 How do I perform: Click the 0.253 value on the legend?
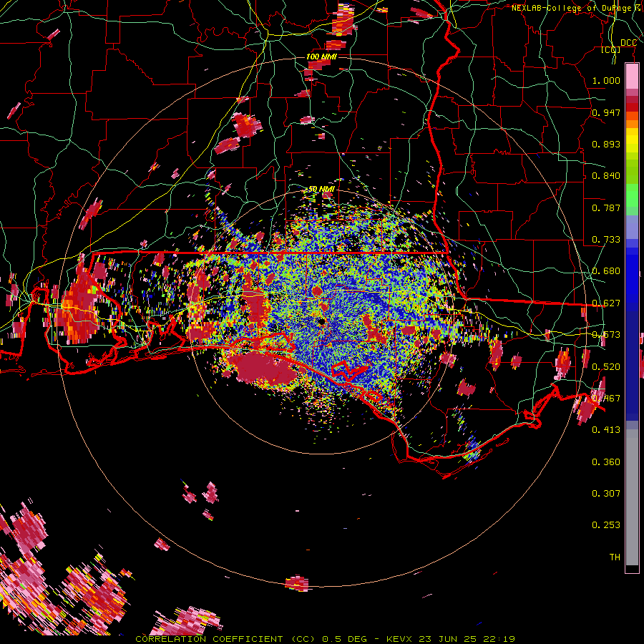[606, 525]
